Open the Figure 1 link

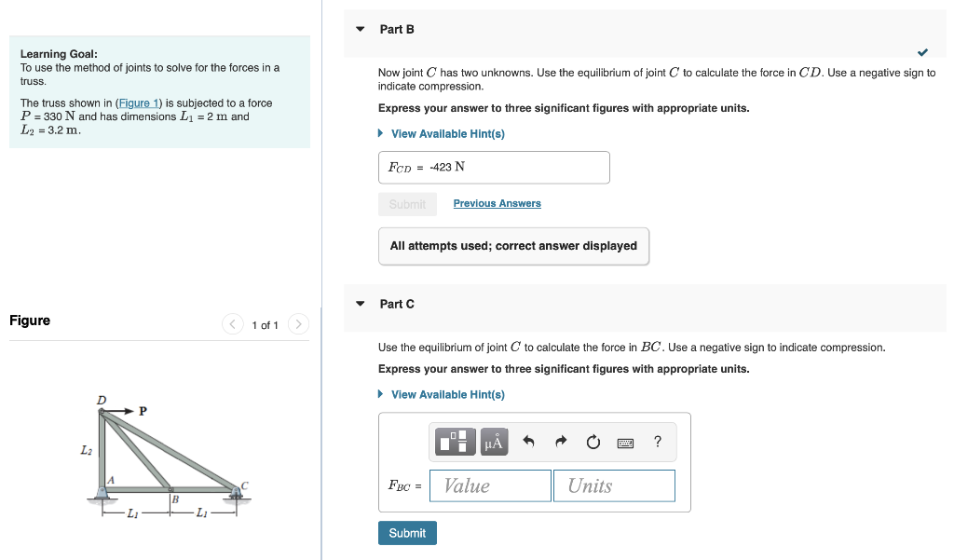[x=139, y=102]
